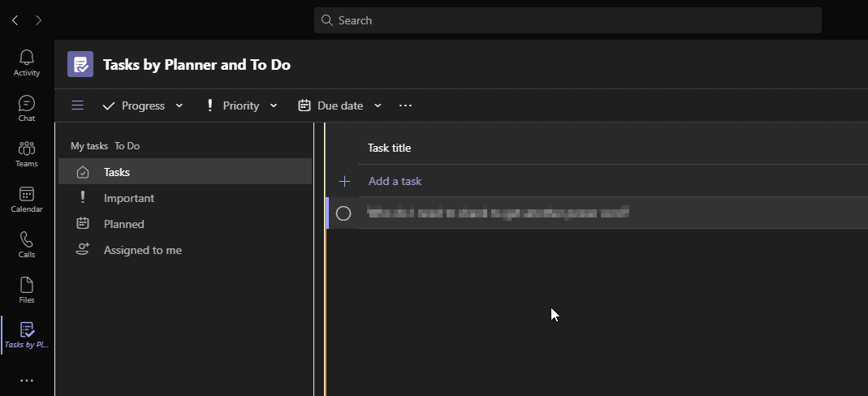
Task: Click the Add a task link
Action: (395, 182)
